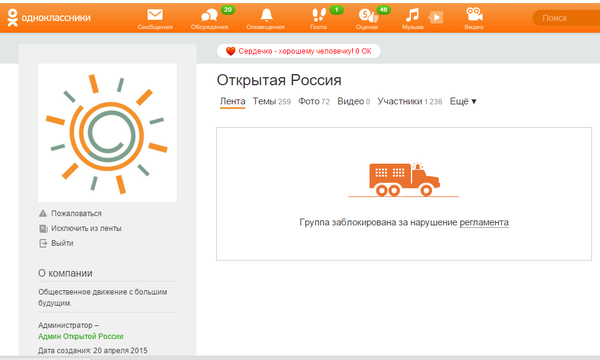
Task: Click the exit icon beside Выйти
Action: (43, 243)
